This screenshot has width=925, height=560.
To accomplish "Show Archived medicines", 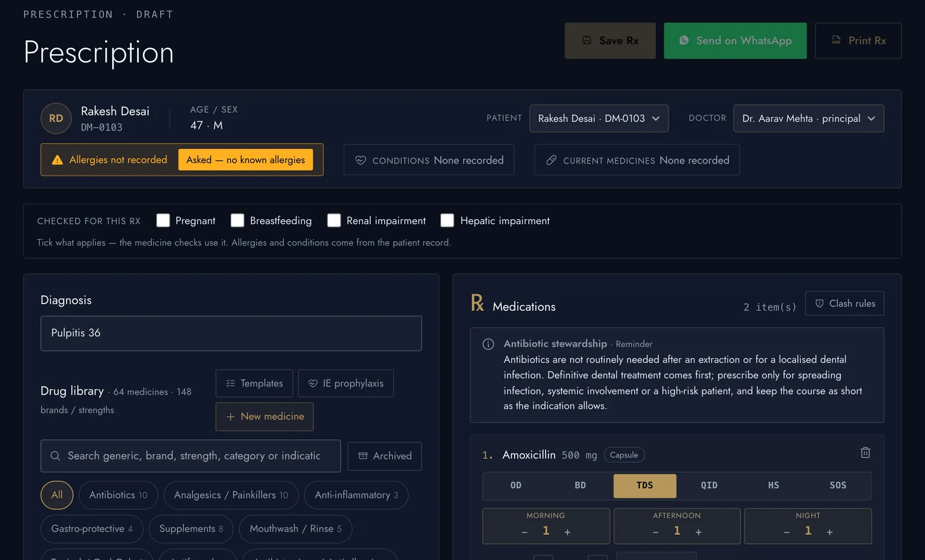I will [x=385, y=456].
